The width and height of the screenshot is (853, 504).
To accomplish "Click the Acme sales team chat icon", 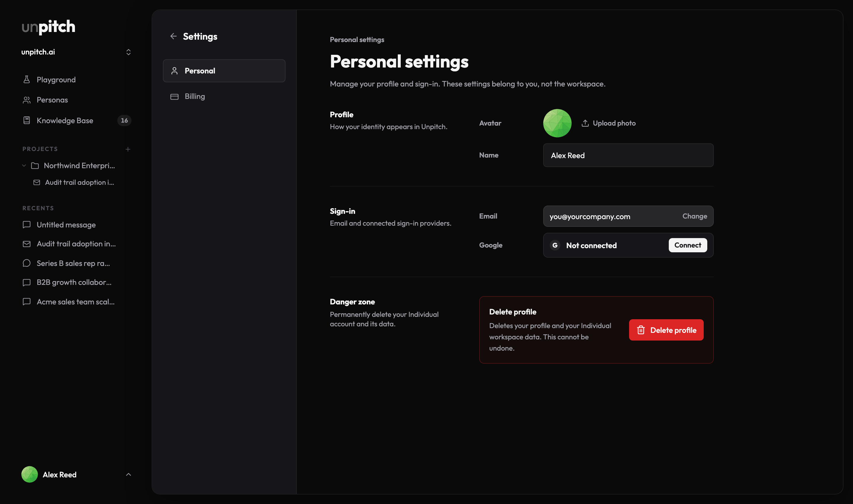I will coord(26,301).
